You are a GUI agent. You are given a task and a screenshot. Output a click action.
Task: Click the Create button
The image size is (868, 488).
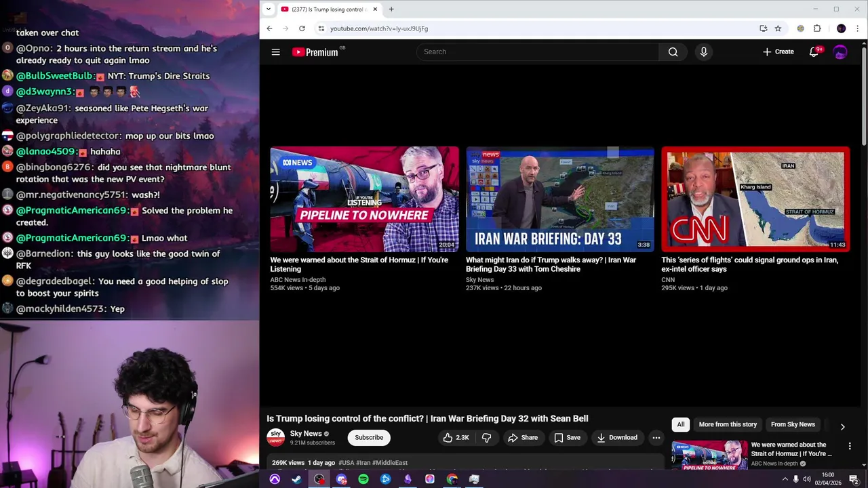coord(778,52)
